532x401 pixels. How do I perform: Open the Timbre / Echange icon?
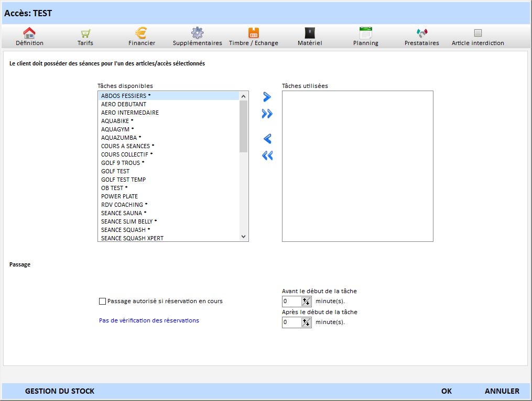(254, 34)
